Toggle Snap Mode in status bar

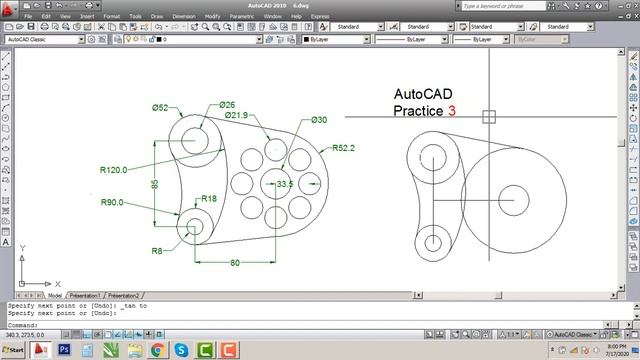(66, 335)
